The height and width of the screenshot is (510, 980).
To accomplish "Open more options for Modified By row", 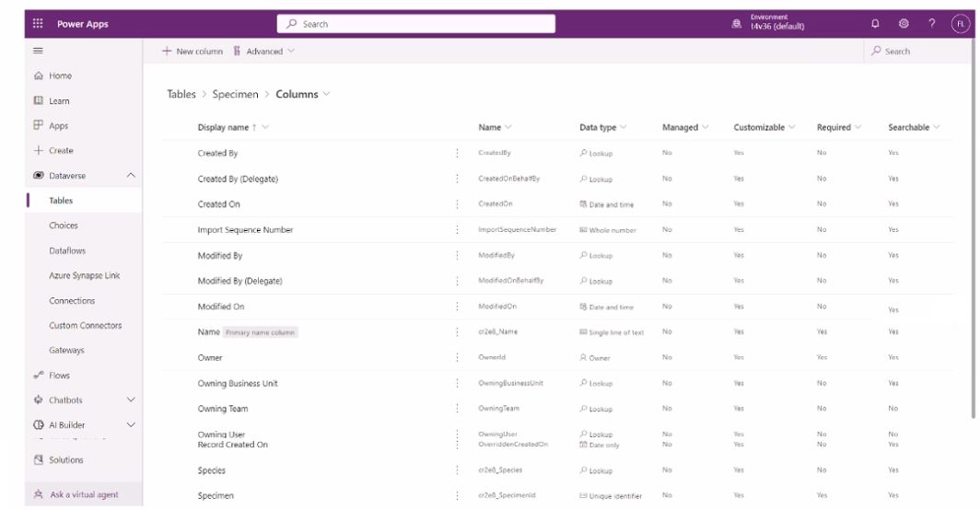I will pyautogui.click(x=457, y=256).
